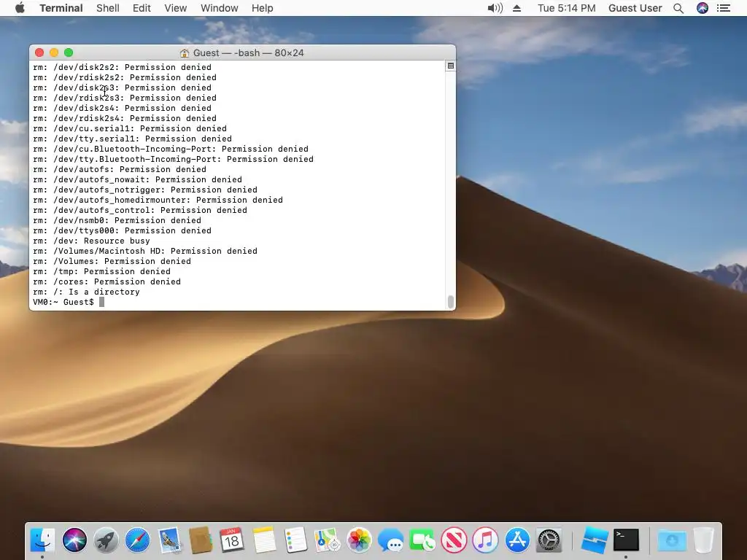The image size is (747, 560).
Task: Open the Apple menu
Action: tap(20, 8)
